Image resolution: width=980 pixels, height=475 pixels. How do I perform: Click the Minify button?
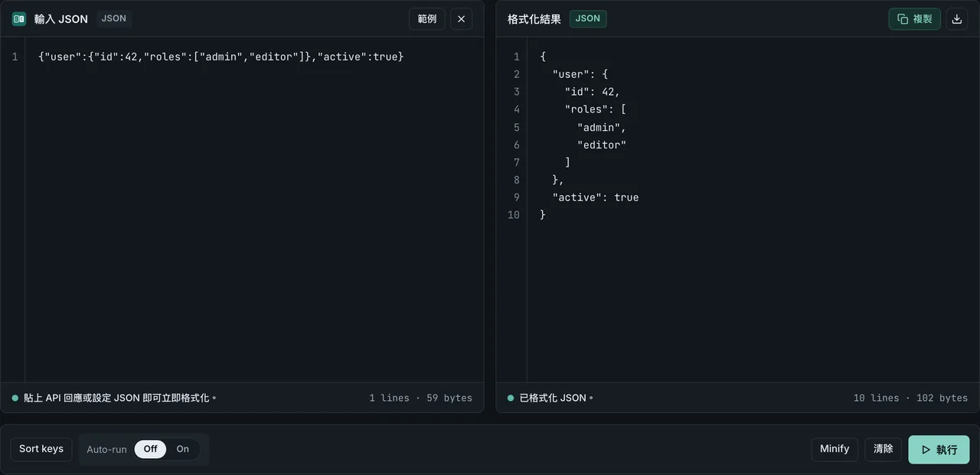point(835,449)
